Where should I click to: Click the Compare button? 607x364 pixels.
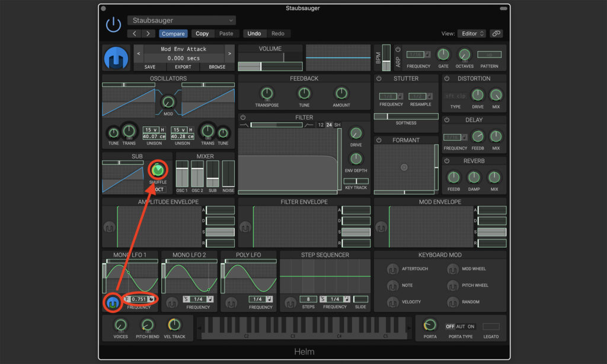[x=173, y=34]
